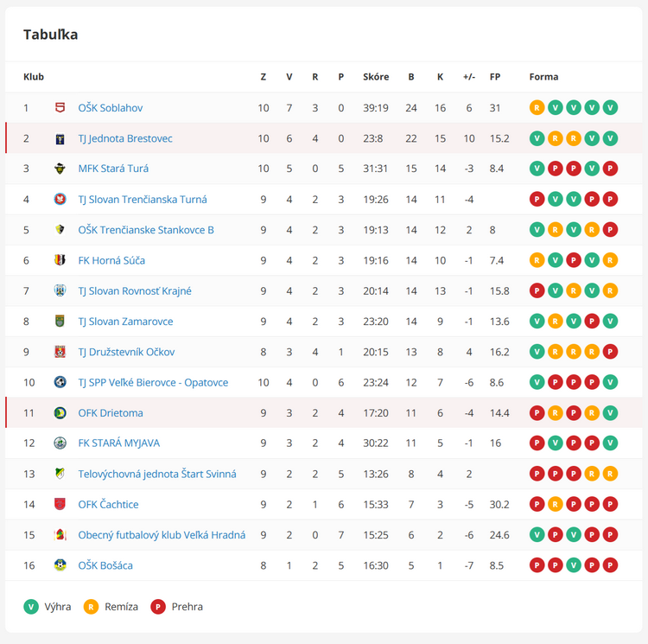Click the TJ SPP Veľké Bierovce - Opatovce link
Screen dimensions: 648x644
(153, 382)
